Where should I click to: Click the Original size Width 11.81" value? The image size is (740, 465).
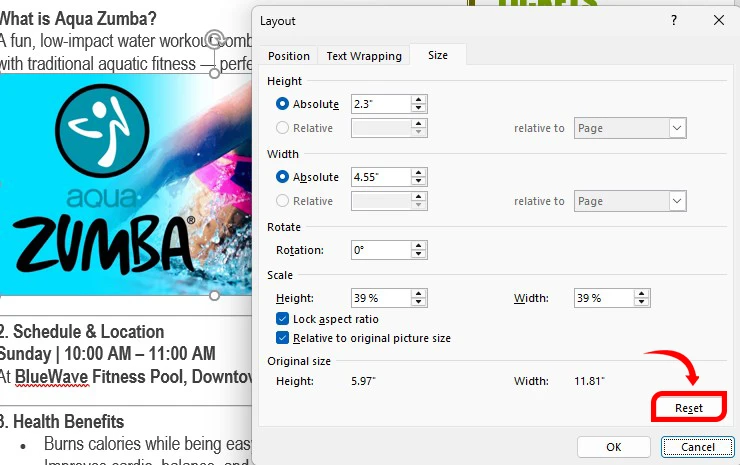click(589, 381)
